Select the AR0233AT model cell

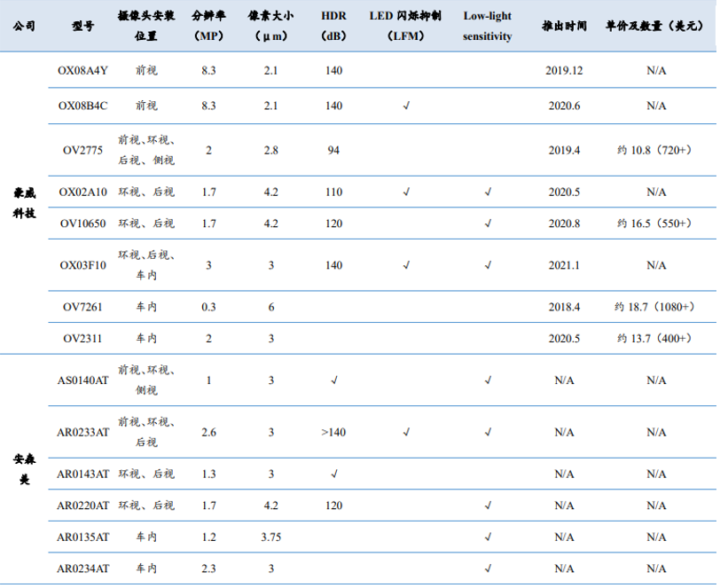[82, 432]
